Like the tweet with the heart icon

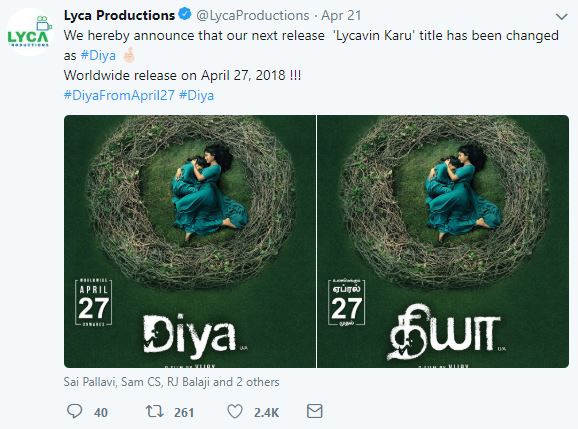[x=235, y=411]
